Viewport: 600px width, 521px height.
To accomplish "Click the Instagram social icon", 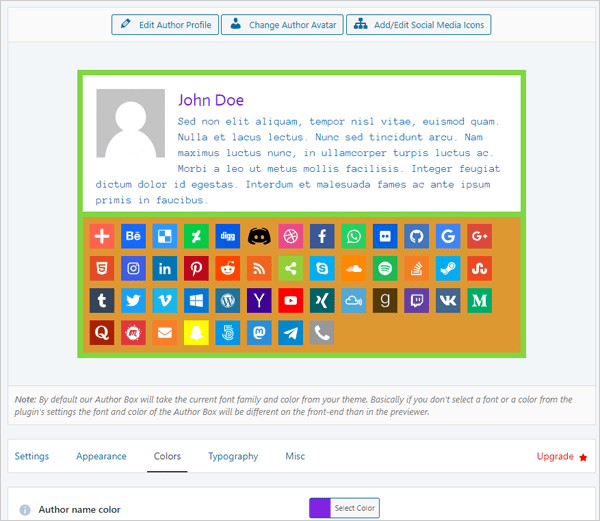I will pos(133,269).
